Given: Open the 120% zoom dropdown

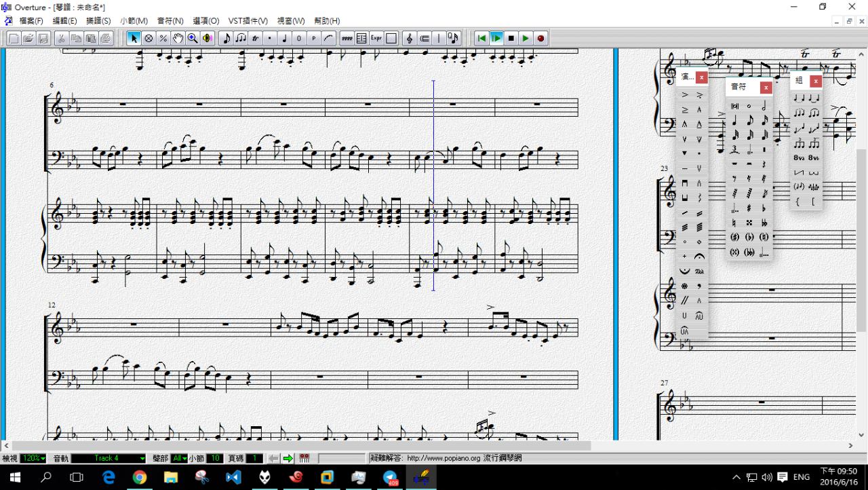Looking at the screenshot, I should click(33, 459).
